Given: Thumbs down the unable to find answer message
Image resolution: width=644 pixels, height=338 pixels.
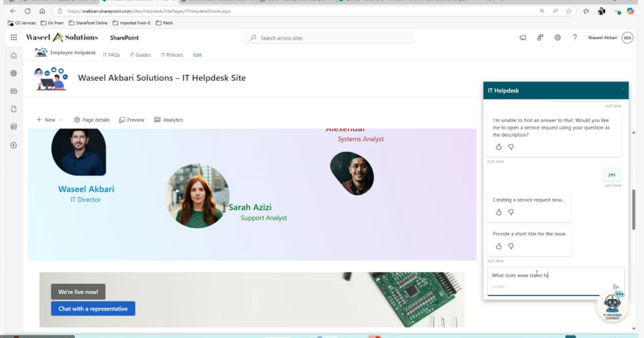Looking at the screenshot, I should [511, 147].
